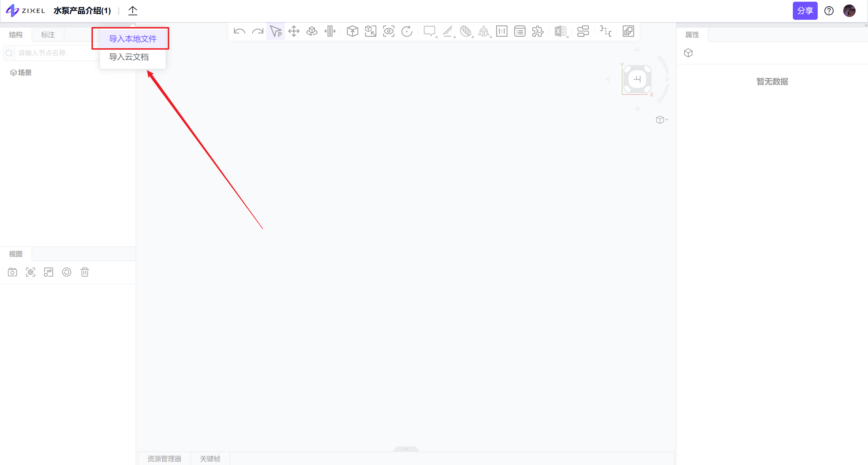Click the stacked bars alignment icon

pyautogui.click(x=583, y=31)
